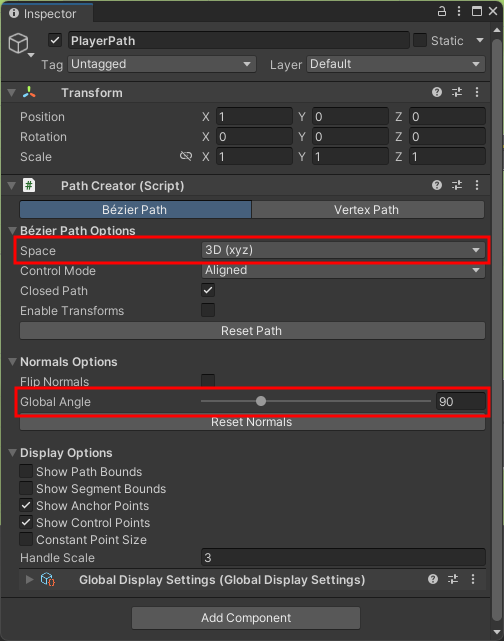Toggle the PlayerPath active checkbox
This screenshot has height=641, width=504.
[55, 40]
